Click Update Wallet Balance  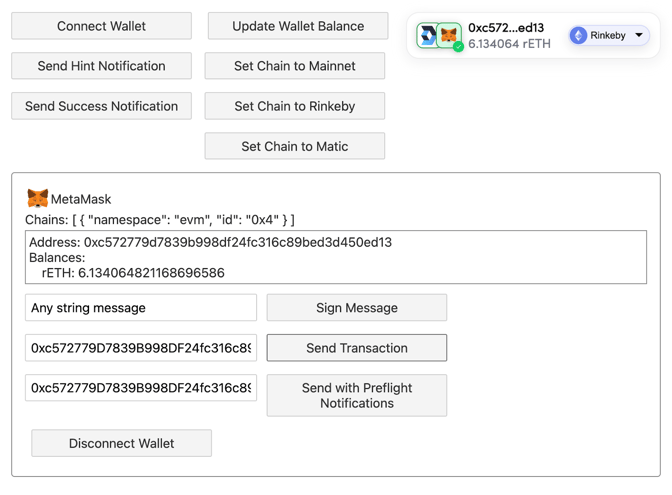tap(298, 26)
